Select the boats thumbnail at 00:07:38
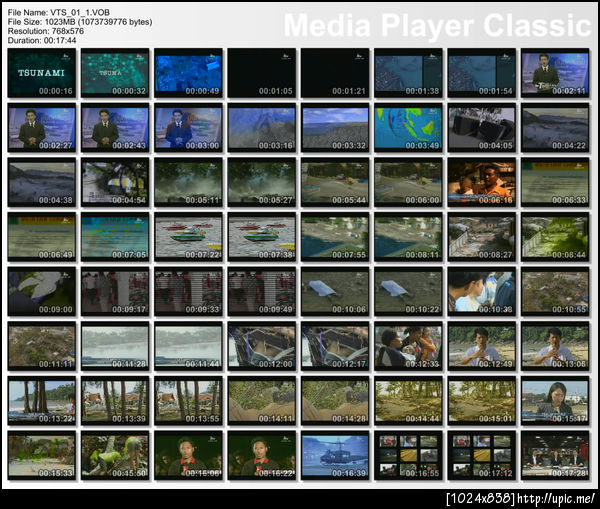 point(262,237)
